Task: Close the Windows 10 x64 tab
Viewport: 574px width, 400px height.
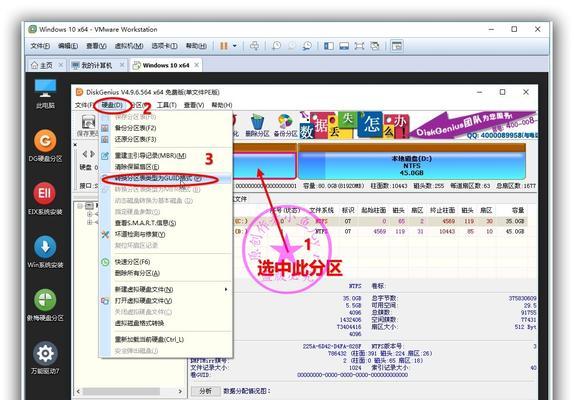Action: [197, 65]
